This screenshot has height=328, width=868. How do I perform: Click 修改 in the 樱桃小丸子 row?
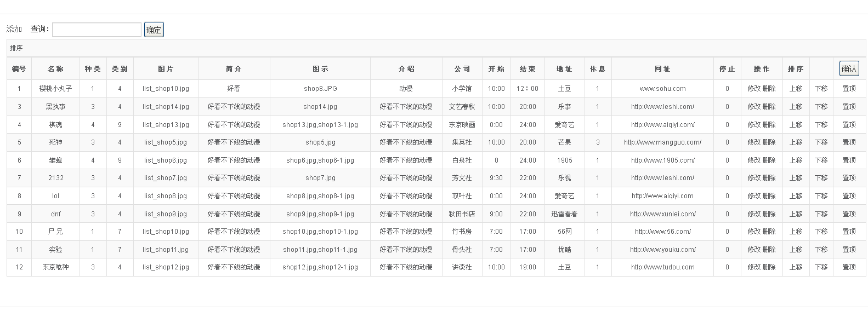(x=754, y=89)
